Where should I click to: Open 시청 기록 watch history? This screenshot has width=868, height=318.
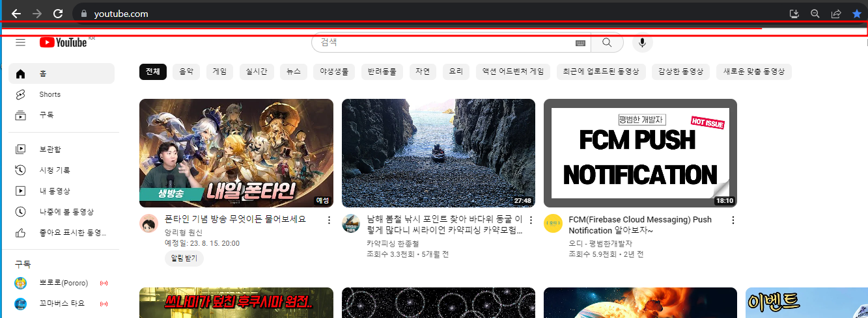61,170
